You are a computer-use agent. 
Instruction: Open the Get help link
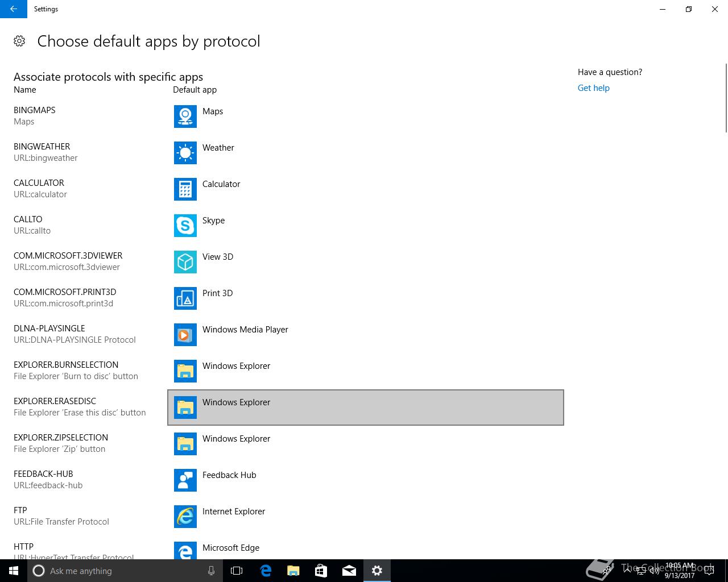pyautogui.click(x=593, y=88)
